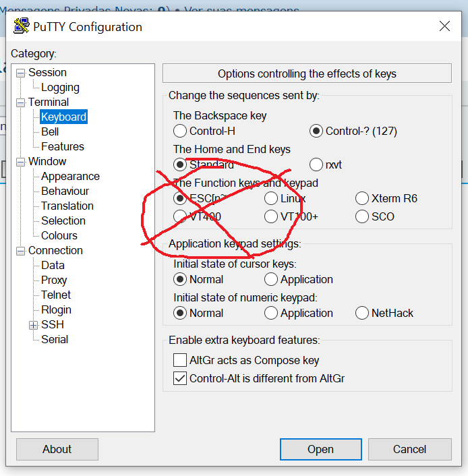Go to Behaviour settings
468x476 pixels.
65,191
